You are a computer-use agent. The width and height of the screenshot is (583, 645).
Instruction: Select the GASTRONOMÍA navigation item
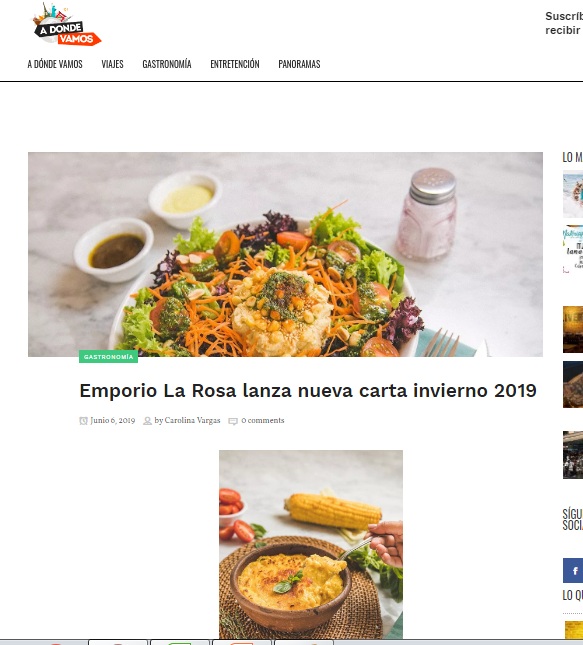coord(167,64)
